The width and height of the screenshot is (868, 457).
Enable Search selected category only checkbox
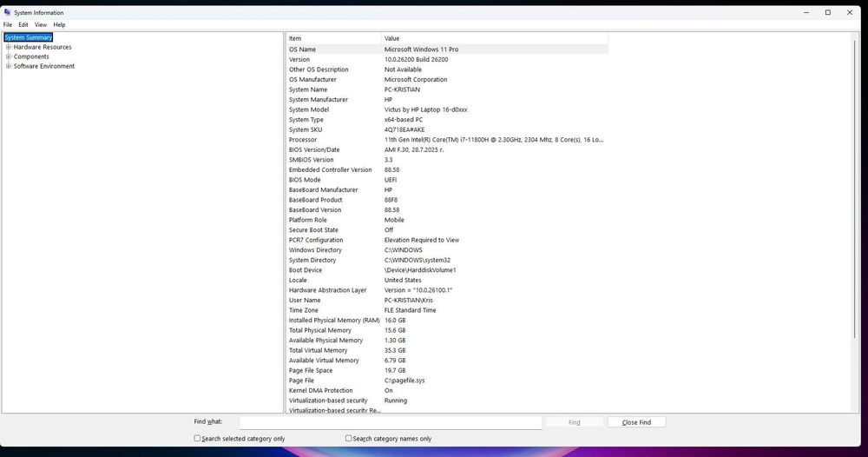(x=197, y=438)
